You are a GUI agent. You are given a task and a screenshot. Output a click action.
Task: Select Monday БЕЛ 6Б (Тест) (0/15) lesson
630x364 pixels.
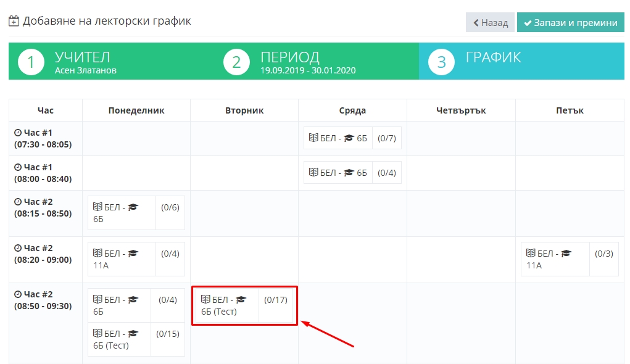tap(136, 339)
